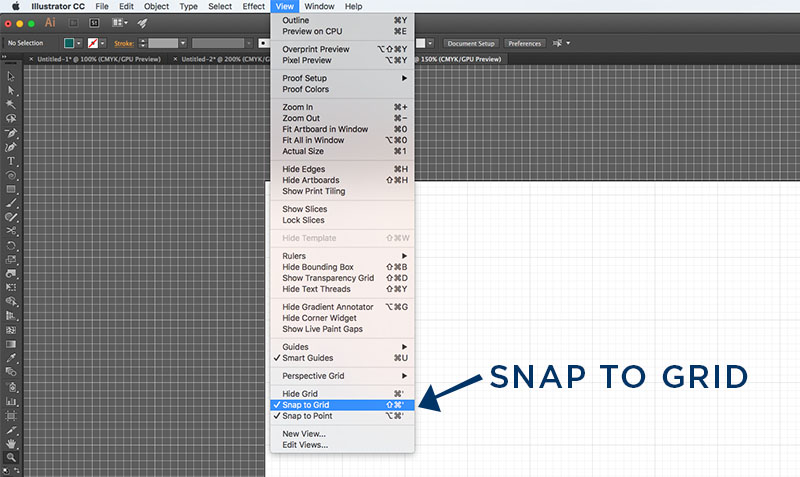Select the Gradient tool
800x477 pixels.
coord(11,344)
